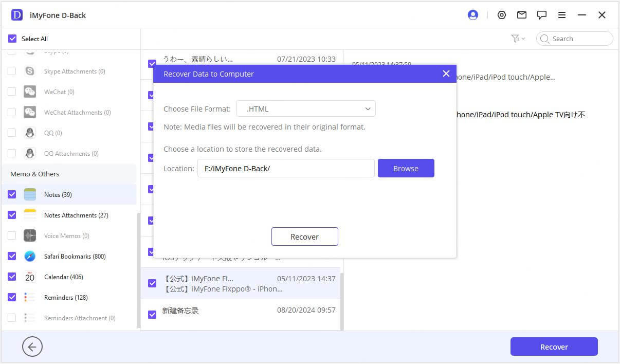Toggle the WeChat checkbox
The image size is (620, 364).
[x=12, y=92]
